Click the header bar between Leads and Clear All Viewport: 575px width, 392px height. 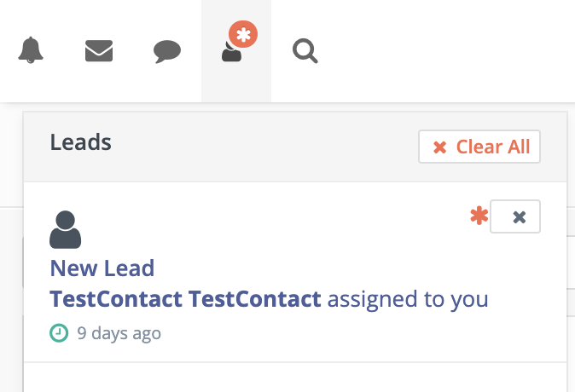click(264, 147)
